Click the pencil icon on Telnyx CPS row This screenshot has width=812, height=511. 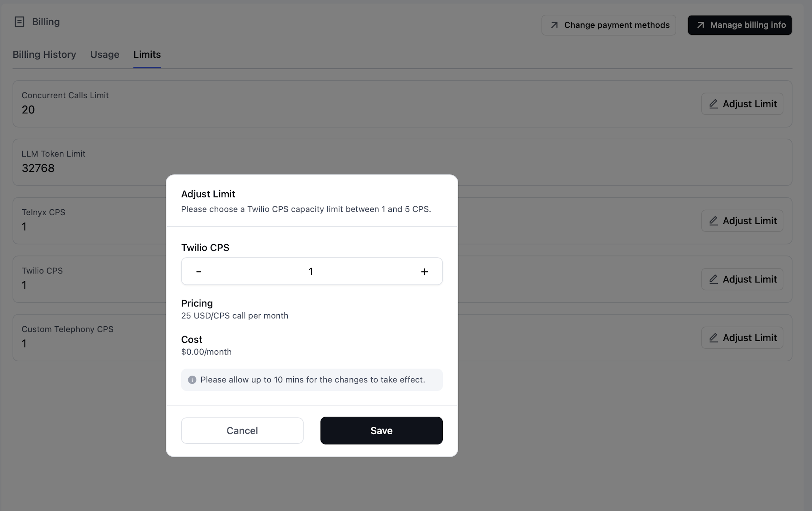(x=713, y=221)
